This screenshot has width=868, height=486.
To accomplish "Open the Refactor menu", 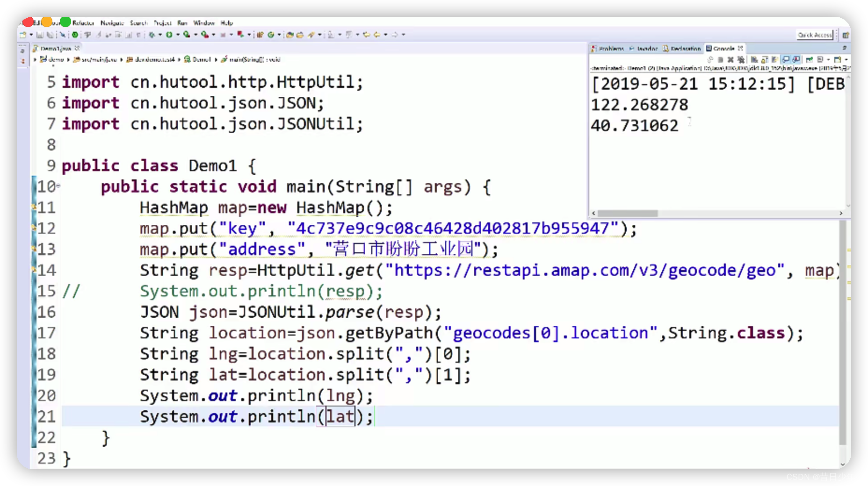I will point(83,22).
